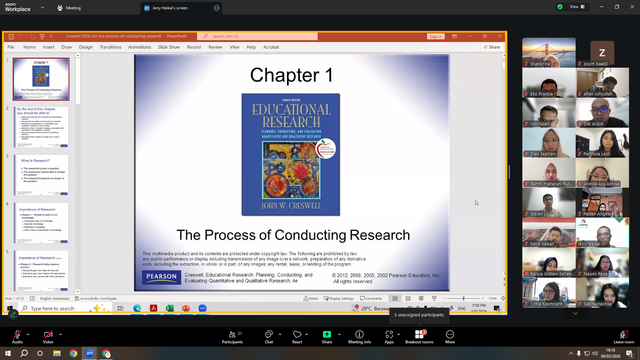640x360 pixels.
Task: Click the green Share screen icon
Action: [x=327, y=334]
